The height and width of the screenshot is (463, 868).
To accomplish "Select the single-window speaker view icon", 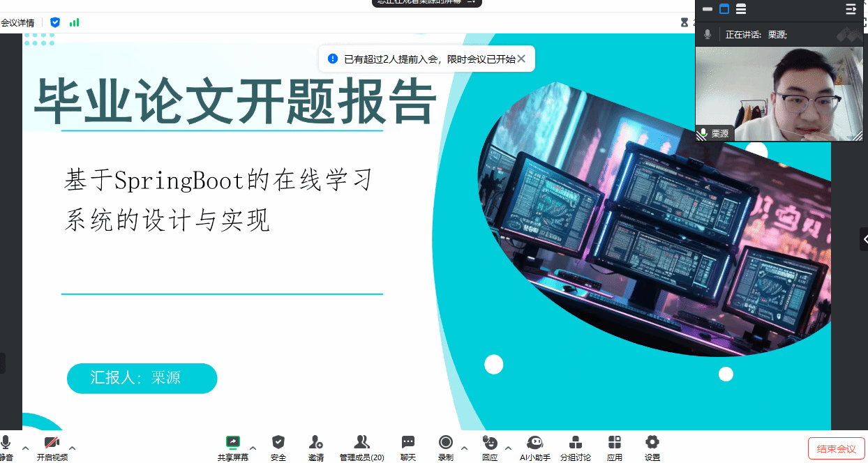I will pyautogui.click(x=724, y=9).
